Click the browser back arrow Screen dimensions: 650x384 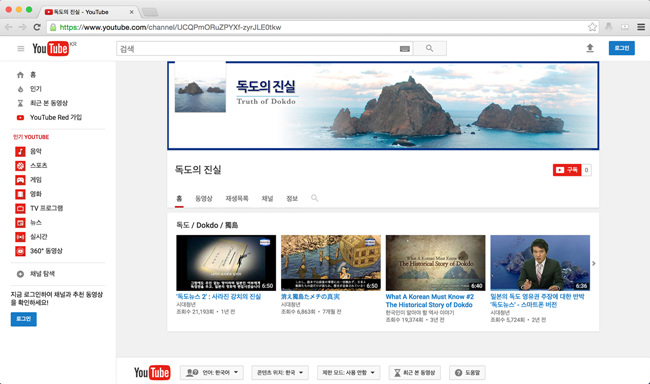(x=9, y=27)
